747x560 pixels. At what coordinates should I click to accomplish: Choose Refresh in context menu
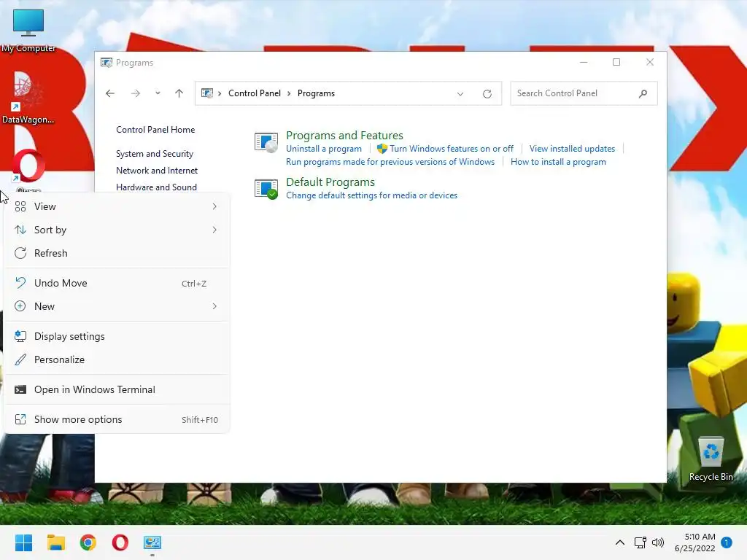[x=117, y=253]
